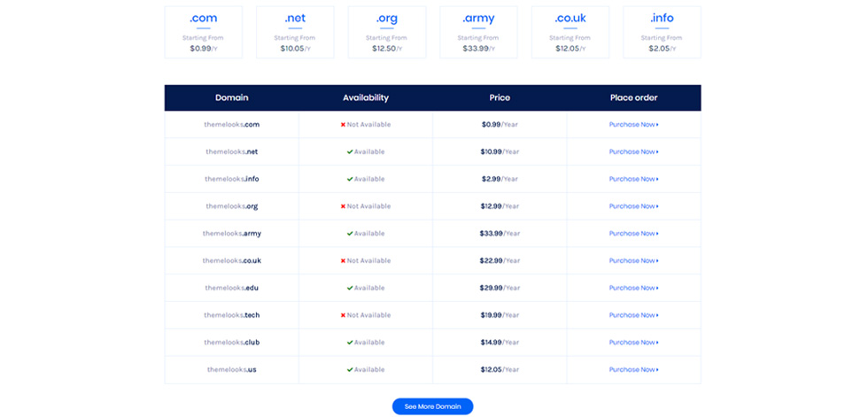The height and width of the screenshot is (417, 868).
Task: Click the green check icon for themelooks.club
Action: [350, 343]
